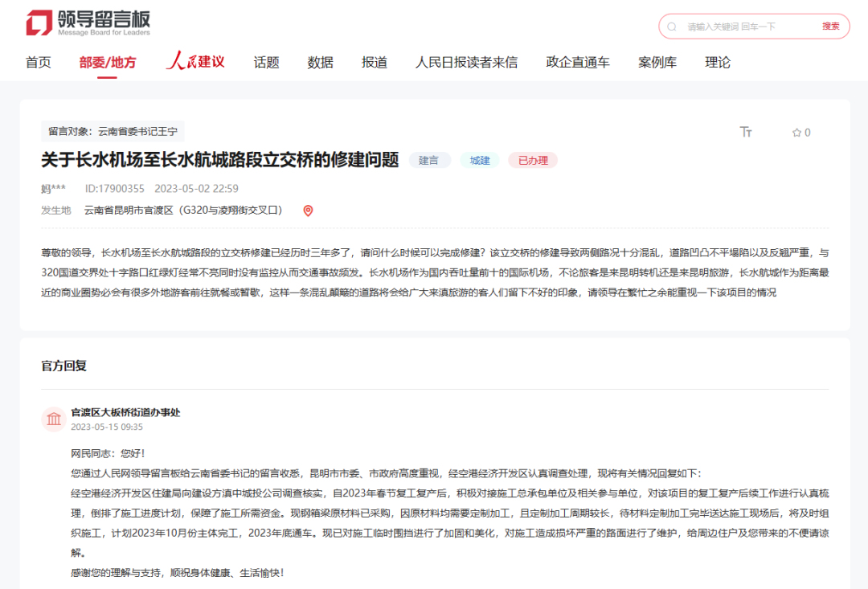868x589 pixels.
Task: Open the 人民建议 navigation tab
Action: coord(195,61)
